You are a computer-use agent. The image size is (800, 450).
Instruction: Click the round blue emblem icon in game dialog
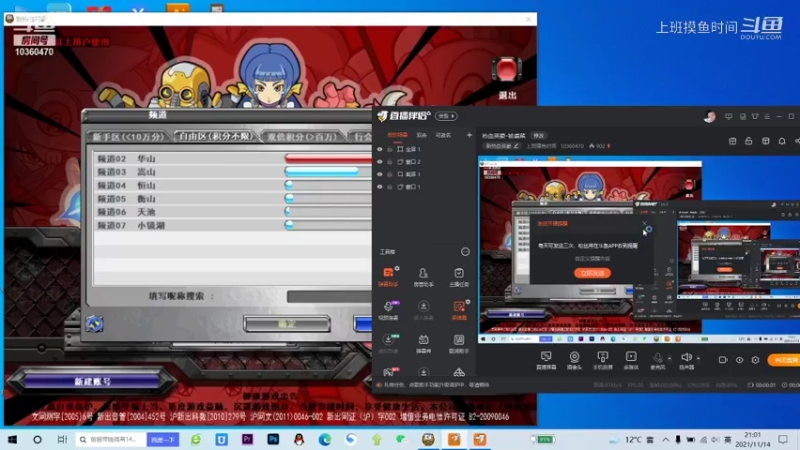94,323
